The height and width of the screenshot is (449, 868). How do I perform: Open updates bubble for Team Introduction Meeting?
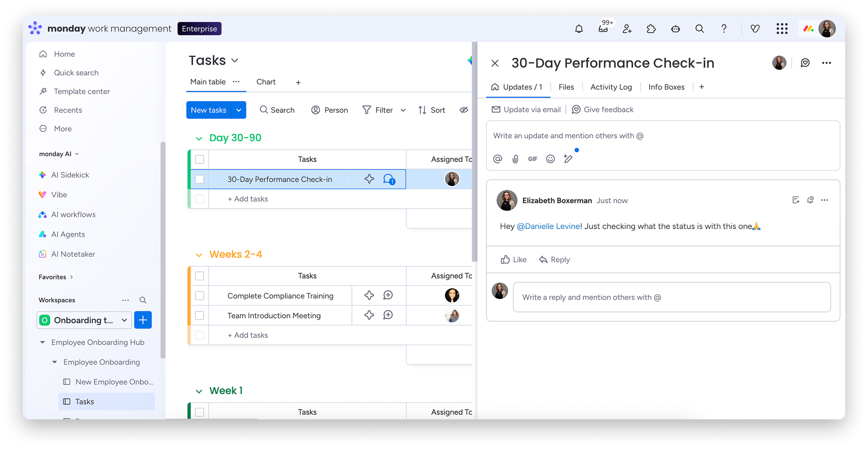(388, 315)
